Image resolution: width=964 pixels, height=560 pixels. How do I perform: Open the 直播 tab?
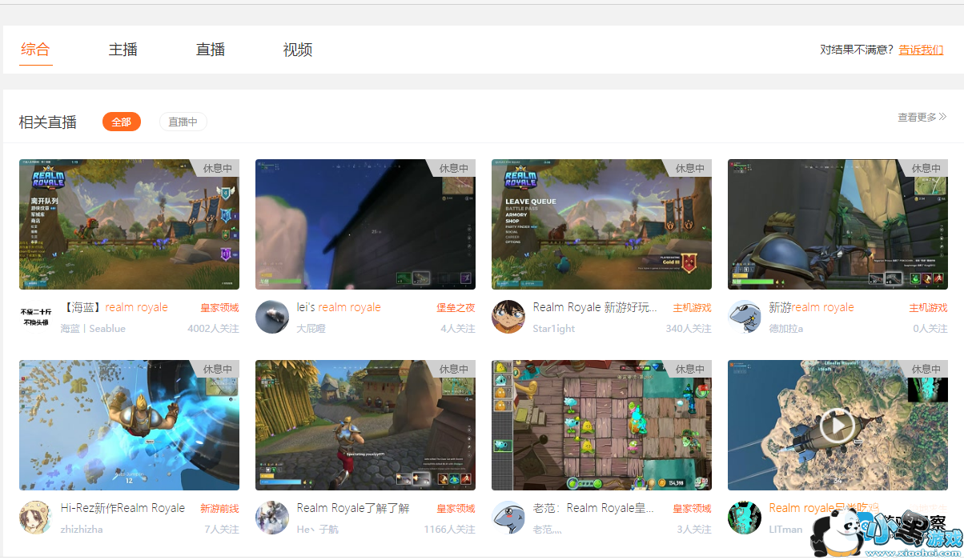(x=211, y=49)
